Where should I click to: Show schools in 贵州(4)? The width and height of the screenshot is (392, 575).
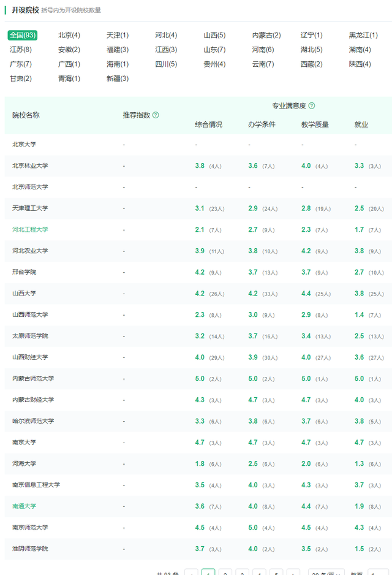tap(215, 64)
